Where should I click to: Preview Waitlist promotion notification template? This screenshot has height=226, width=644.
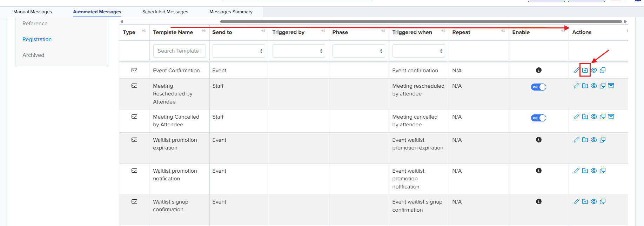(x=594, y=171)
